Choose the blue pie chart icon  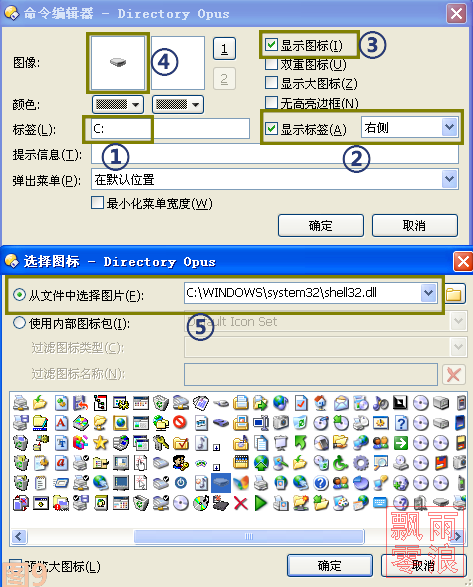[x=360, y=483]
